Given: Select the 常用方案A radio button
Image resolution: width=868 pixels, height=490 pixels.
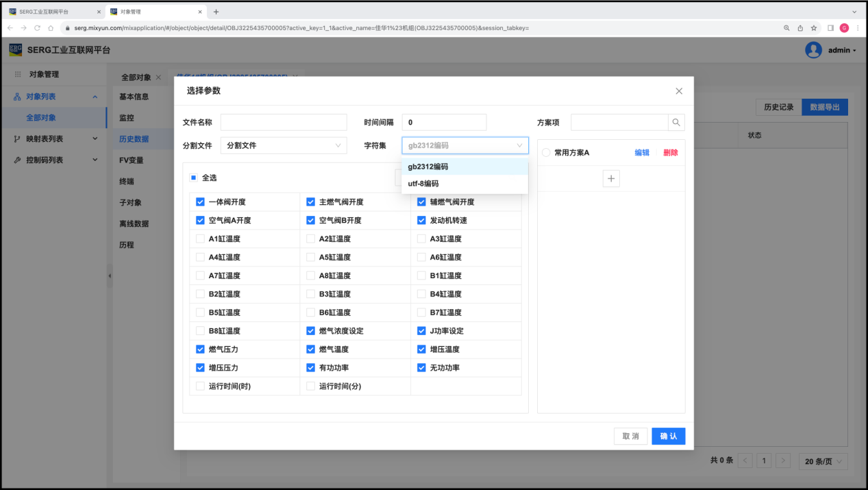Looking at the screenshot, I should 546,153.
